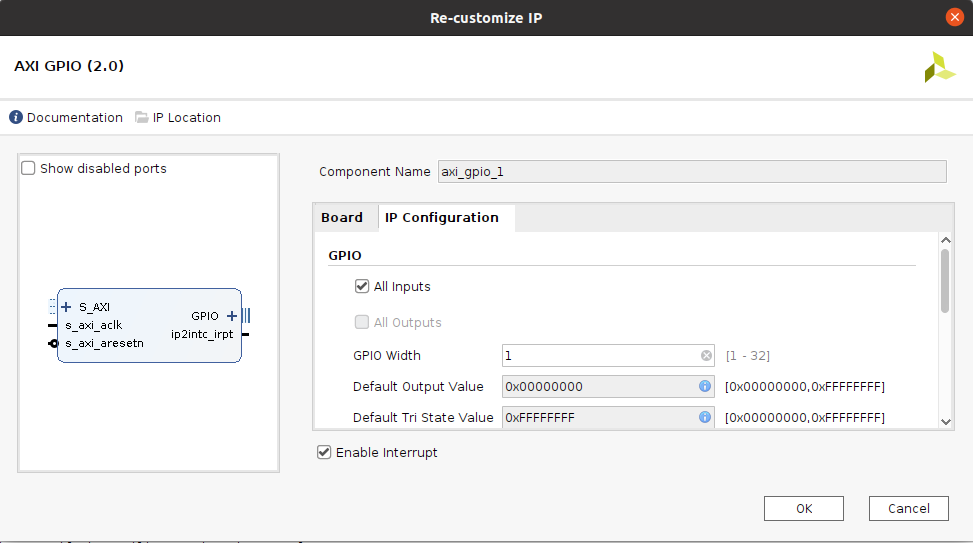973x543 pixels.
Task: Click the Xilinx logo in the header
Action: coord(939,67)
